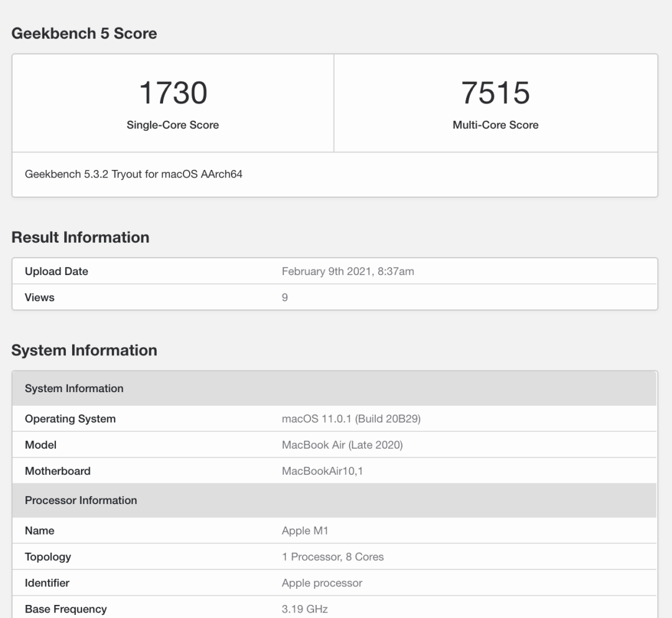
Task: Click the MacBookAir10,1 motherboard value
Action: (x=322, y=471)
